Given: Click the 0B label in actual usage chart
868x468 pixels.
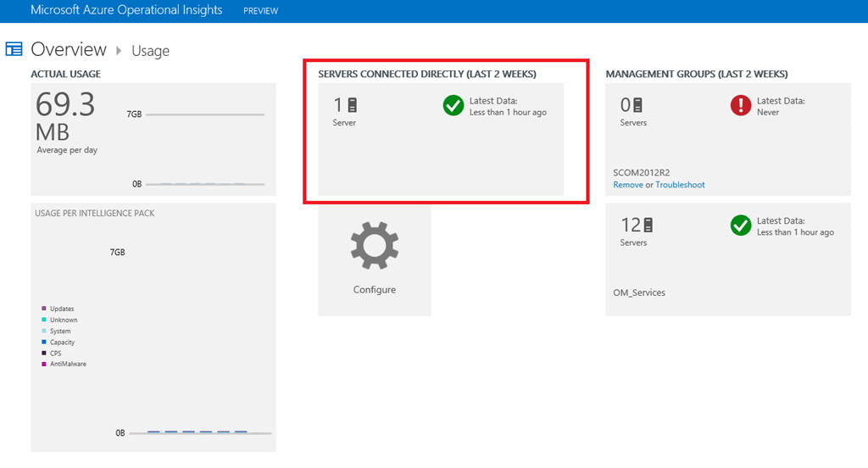Looking at the screenshot, I should [x=136, y=184].
